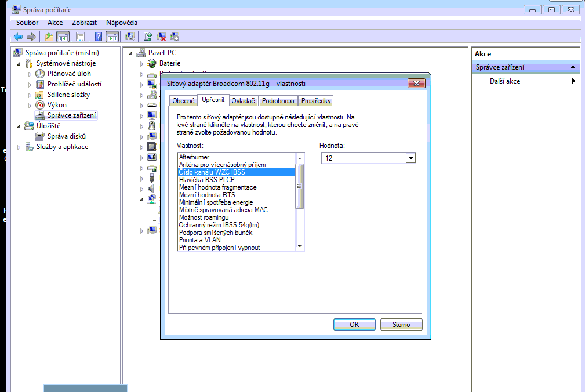Image resolution: width=585 pixels, height=392 pixels.
Task: Click the network adapters icon in device tree
Action: coord(152,199)
